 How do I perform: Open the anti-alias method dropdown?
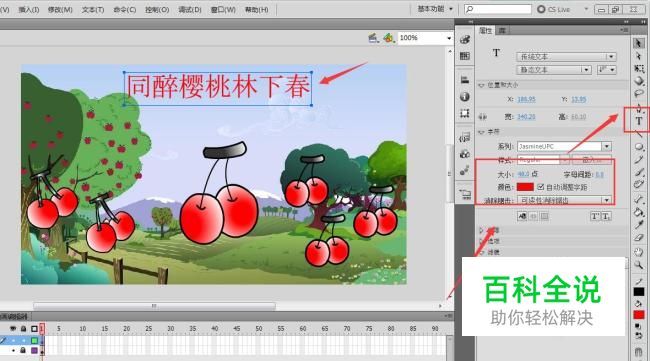tap(564, 200)
